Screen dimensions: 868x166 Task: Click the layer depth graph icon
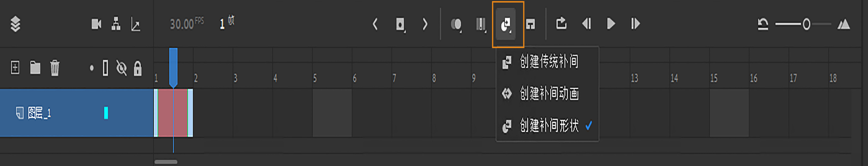pyautogui.click(x=136, y=24)
